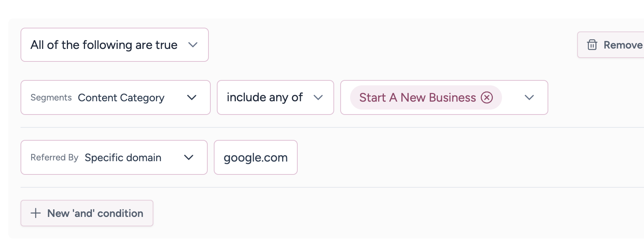Remove the Start A New Business tag

click(487, 97)
